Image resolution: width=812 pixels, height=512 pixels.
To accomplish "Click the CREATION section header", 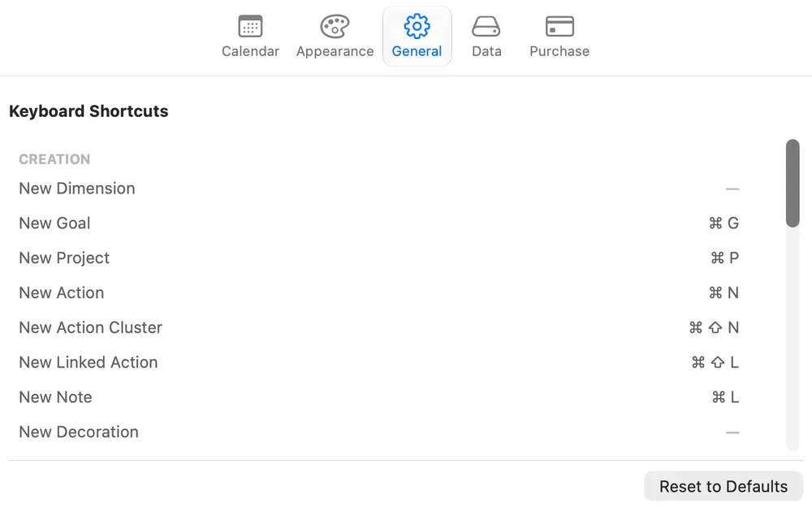I will click(x=54, y=159).
